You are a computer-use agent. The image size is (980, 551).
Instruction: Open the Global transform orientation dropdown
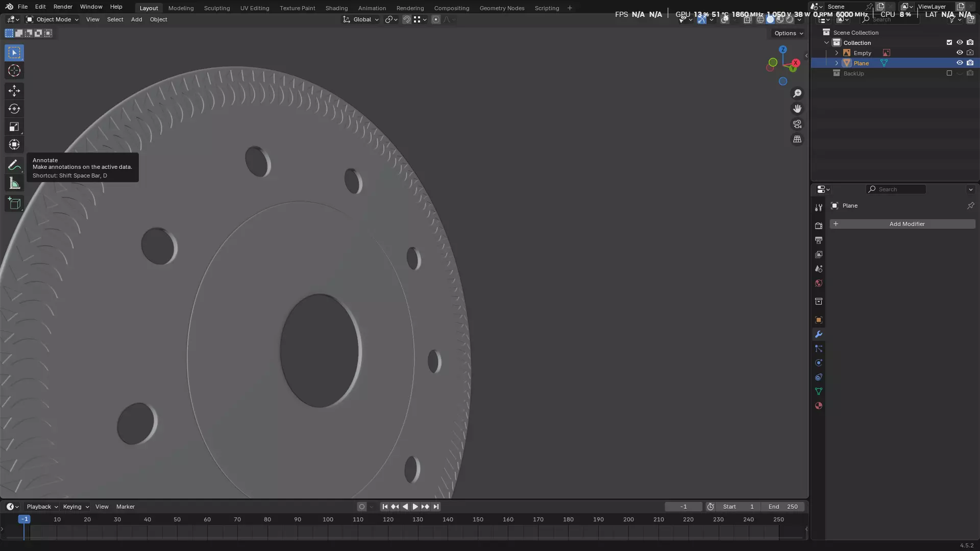361,19
